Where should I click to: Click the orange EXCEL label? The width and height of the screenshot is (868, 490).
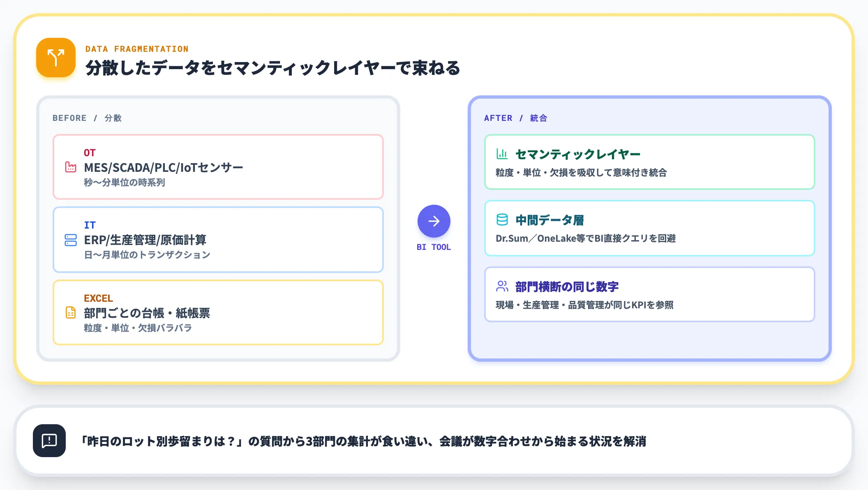pyautogui.click(x=98, y=298)
